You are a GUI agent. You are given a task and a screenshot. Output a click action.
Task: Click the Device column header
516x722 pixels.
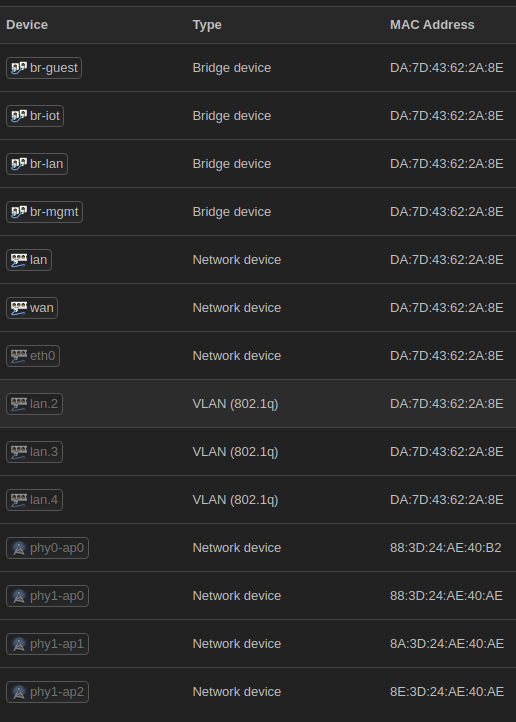tap(27, 25)
